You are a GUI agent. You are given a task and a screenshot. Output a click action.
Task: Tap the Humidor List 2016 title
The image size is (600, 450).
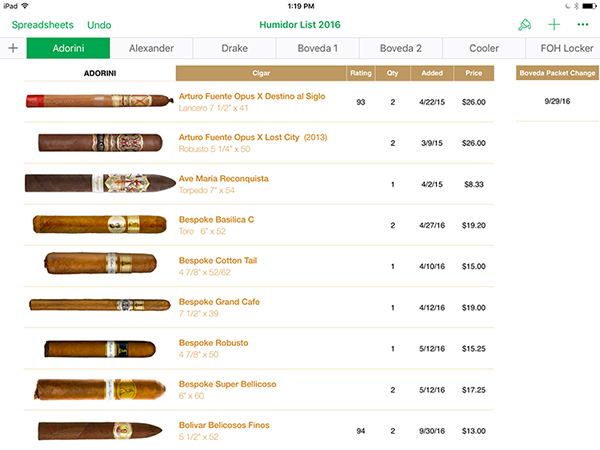pos(300,25)
